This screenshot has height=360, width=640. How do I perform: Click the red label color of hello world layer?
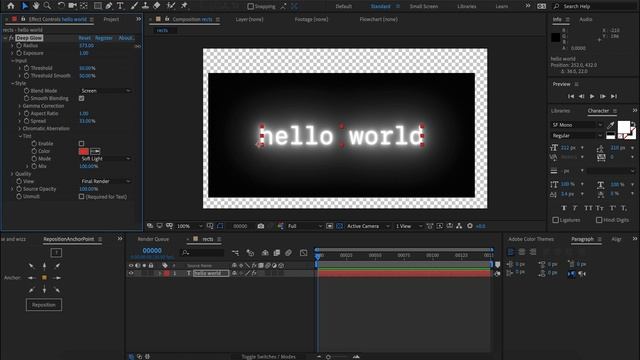pyautogui.click(x=167, y=273)
